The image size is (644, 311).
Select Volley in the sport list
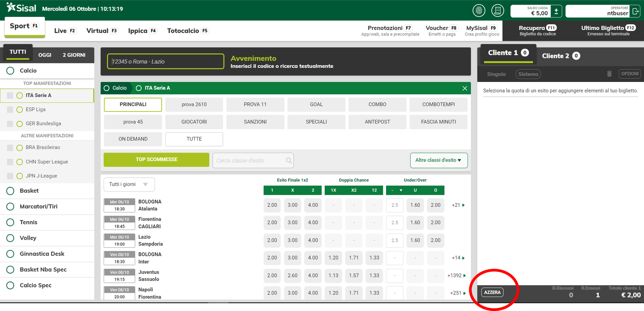tap(47, 238)
